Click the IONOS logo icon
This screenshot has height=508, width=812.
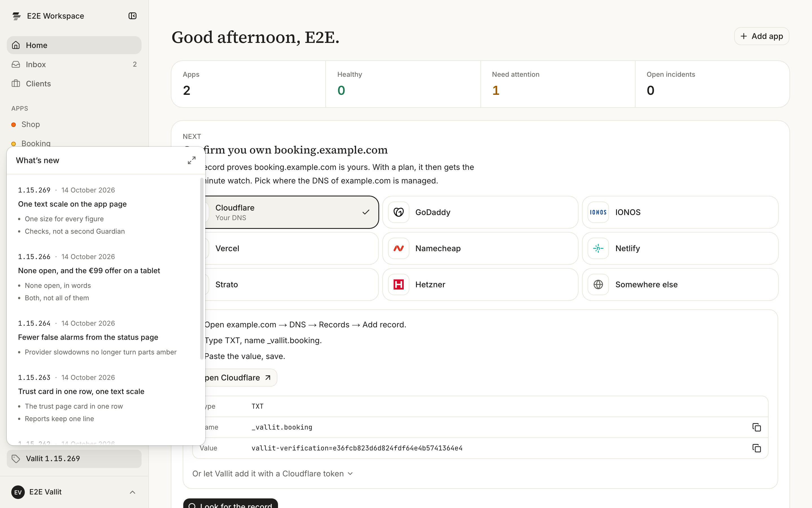point(598,212)
